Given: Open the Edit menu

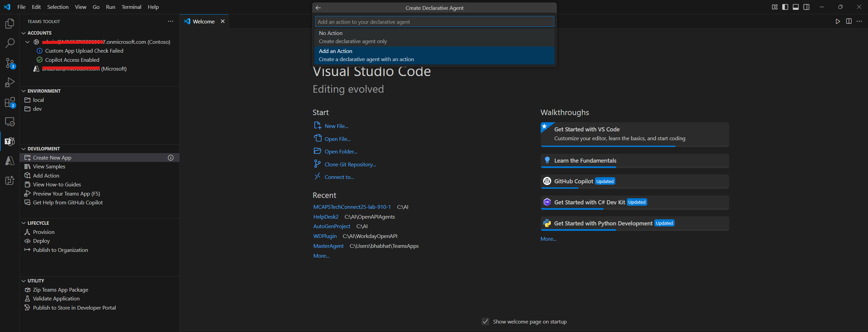Looking at the screenshot, I should [x=36, y=7].
